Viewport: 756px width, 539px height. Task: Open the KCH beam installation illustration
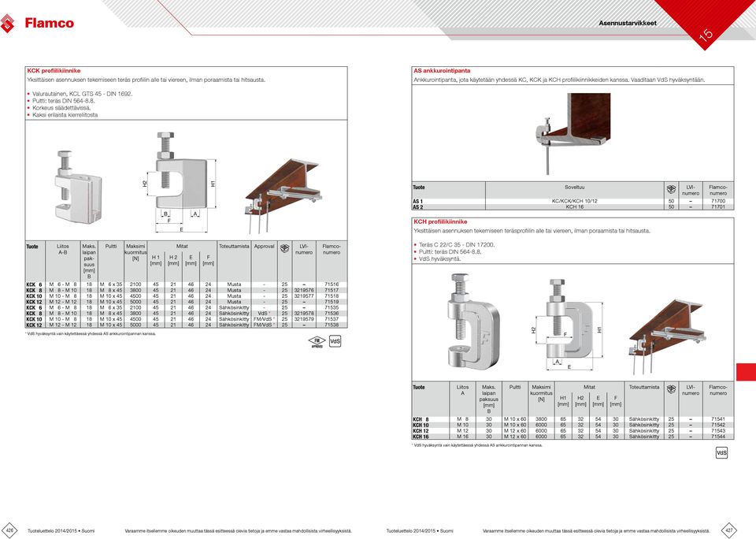coord(667,336)
